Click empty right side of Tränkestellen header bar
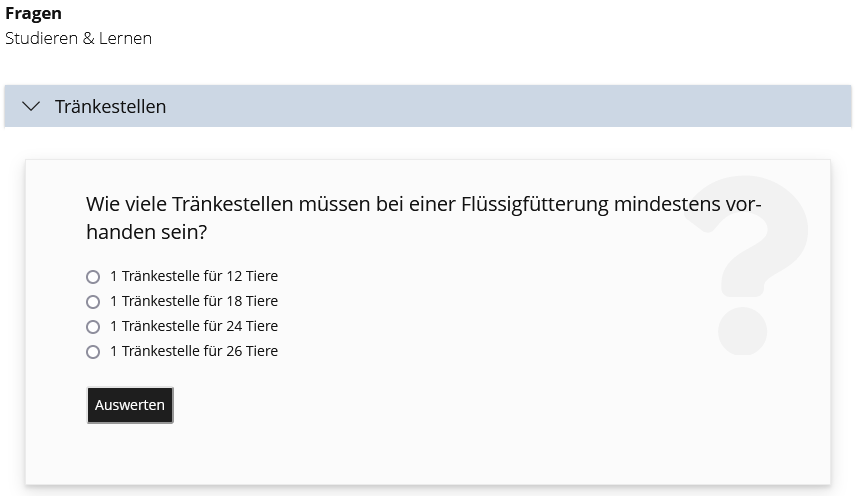Image resolution: width=856 pixels, height=496 pixels. click(x=600, y=106)
